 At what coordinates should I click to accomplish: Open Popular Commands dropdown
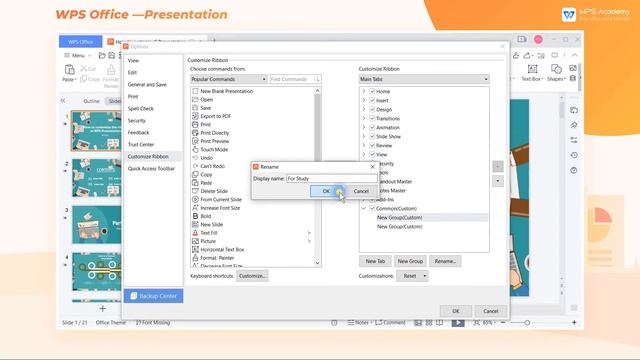coord(229,79)
